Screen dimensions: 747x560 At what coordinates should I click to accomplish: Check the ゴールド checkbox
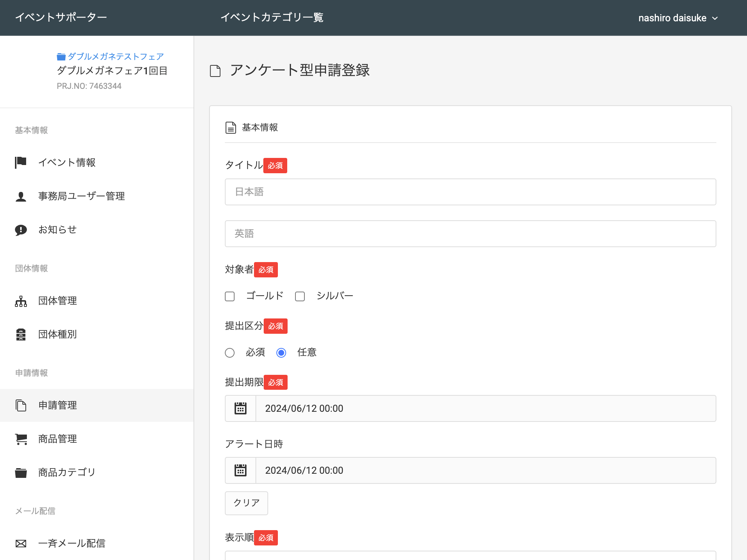(x=230, y=296)
